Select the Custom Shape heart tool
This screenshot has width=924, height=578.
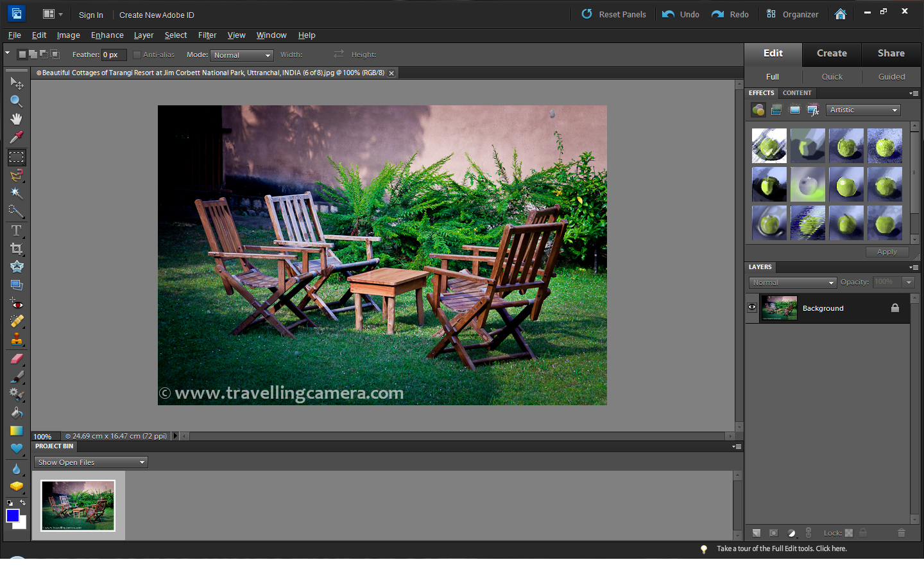pos(17,449)
